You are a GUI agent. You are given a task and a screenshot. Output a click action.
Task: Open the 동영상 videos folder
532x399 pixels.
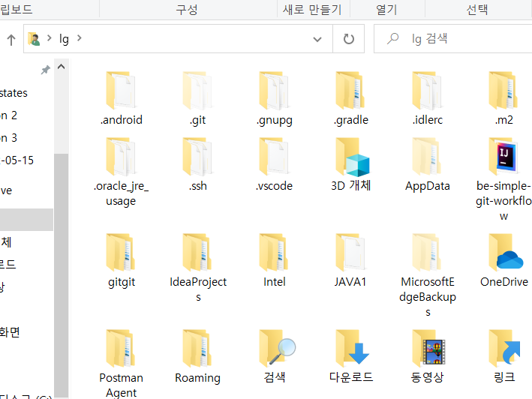428,356
